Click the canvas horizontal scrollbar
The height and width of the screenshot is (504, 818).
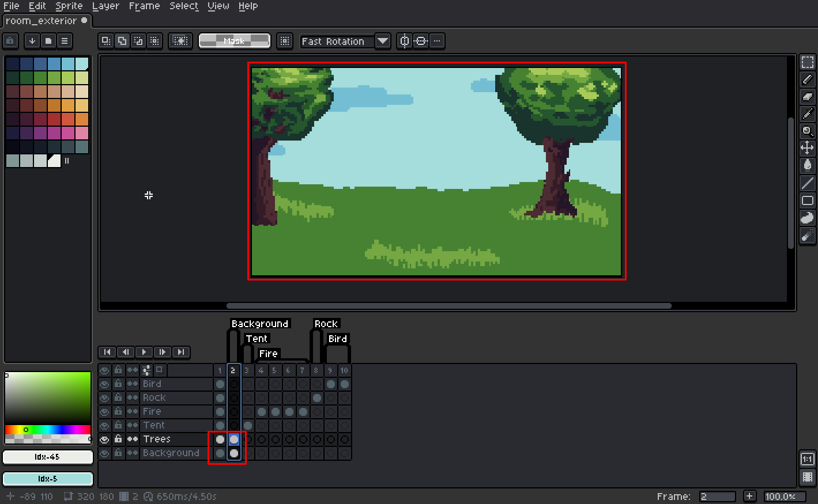pyautogui.click(x=449, y=306)
